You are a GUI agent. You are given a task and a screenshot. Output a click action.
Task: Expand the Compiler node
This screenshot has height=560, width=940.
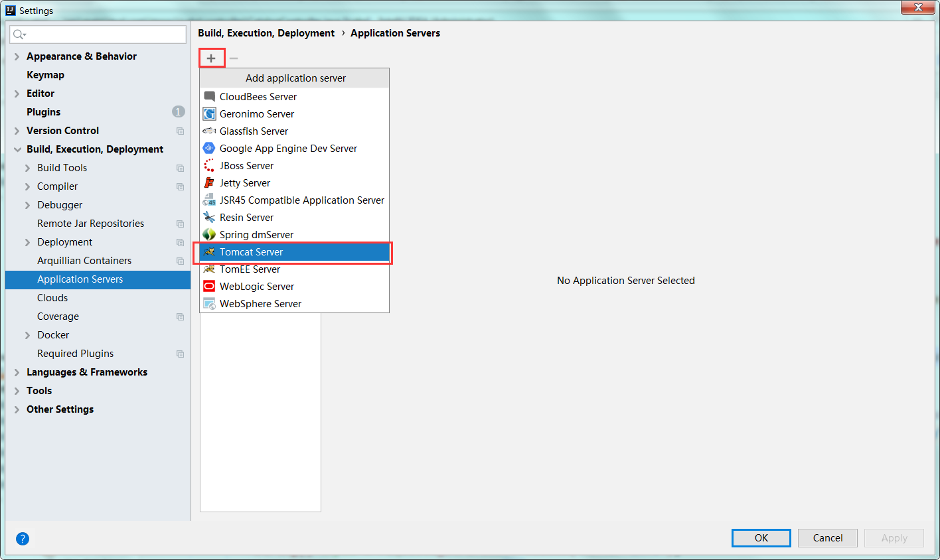[x=28, y=187]
